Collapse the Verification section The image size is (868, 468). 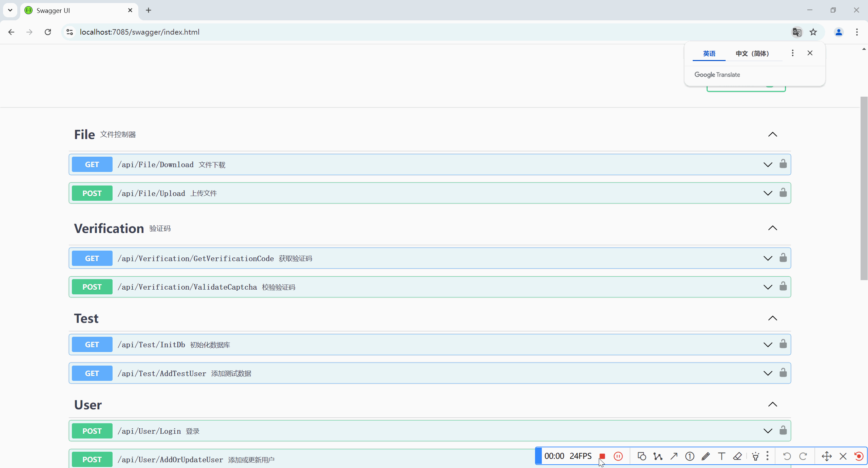772,228
